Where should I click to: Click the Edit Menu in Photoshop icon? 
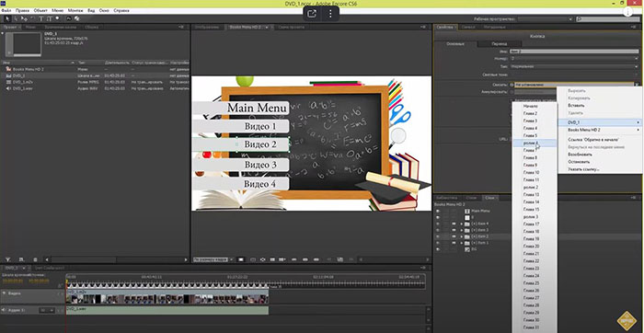coord(69,18)
